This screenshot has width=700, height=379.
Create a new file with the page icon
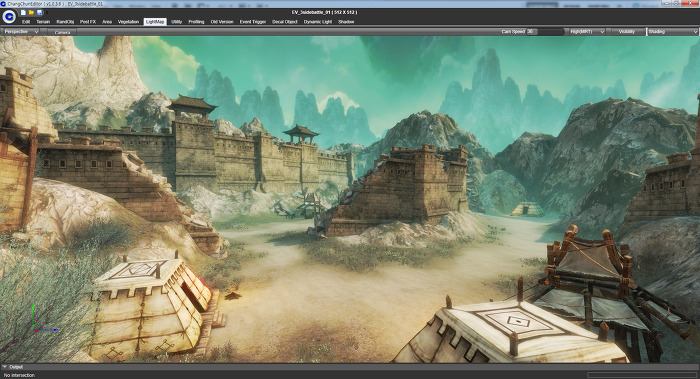(x=23, y=12)
